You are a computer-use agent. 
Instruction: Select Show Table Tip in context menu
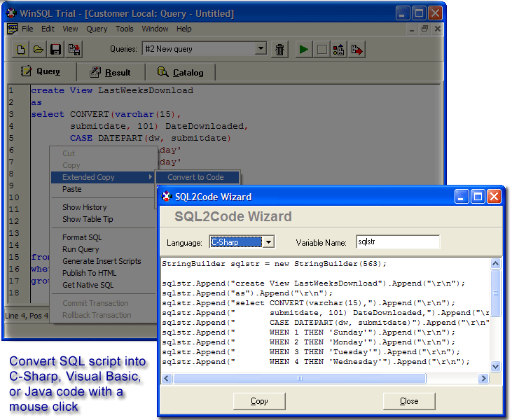click(102, 219)
